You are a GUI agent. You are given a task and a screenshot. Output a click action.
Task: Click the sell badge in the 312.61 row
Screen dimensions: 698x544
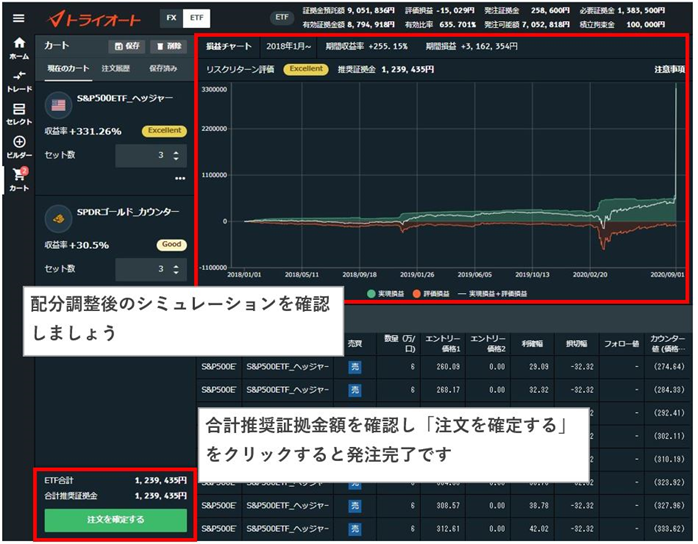[x=355, y=529]
